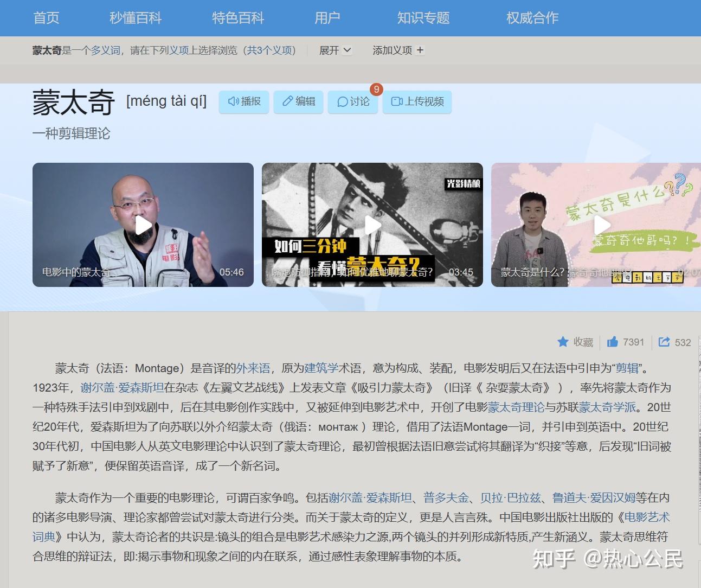Go to 秒懂百科 tab
The image size is (701, 588).
136,18
